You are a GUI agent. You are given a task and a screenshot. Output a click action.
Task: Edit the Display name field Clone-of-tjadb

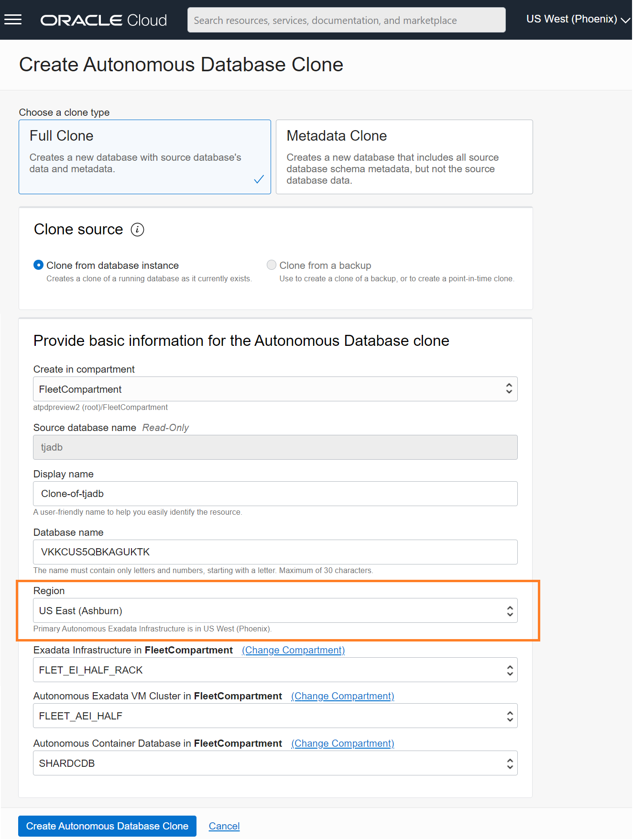click(275, 493)
